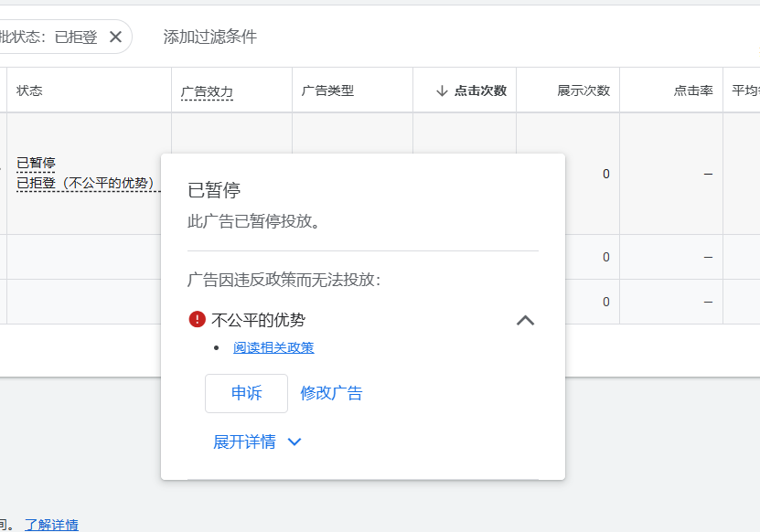Click the 点击次数 column header label

coord(480,90)
